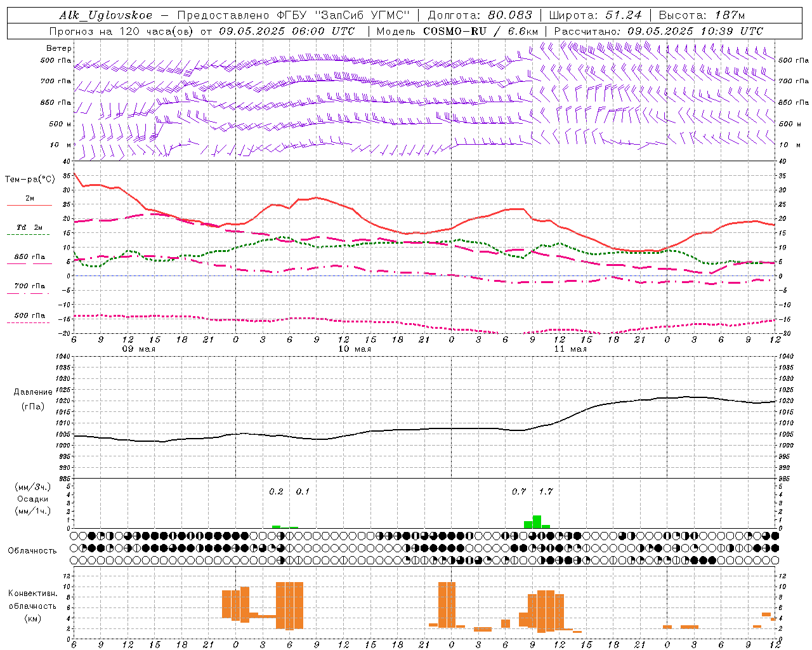This screenshot has height=650, width=812.
Task: Click 'Прогноз на 120 часа(ов)' forecast start text
Action: (x=122, y=31)
